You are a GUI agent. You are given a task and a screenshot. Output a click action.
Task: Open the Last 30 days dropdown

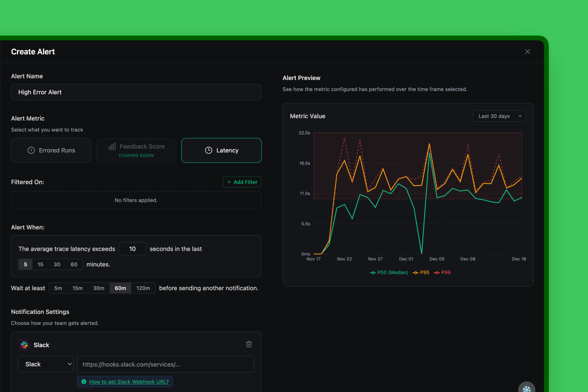click(499, 116)
